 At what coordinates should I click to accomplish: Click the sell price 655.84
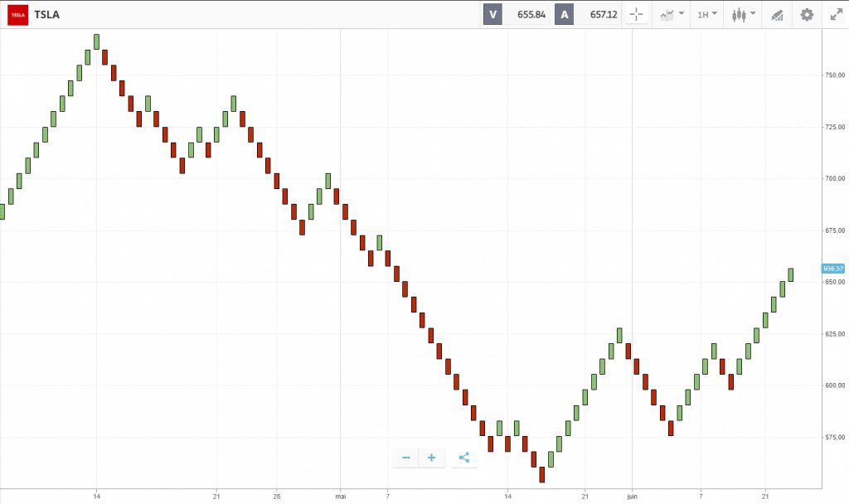tap(531, 15)
